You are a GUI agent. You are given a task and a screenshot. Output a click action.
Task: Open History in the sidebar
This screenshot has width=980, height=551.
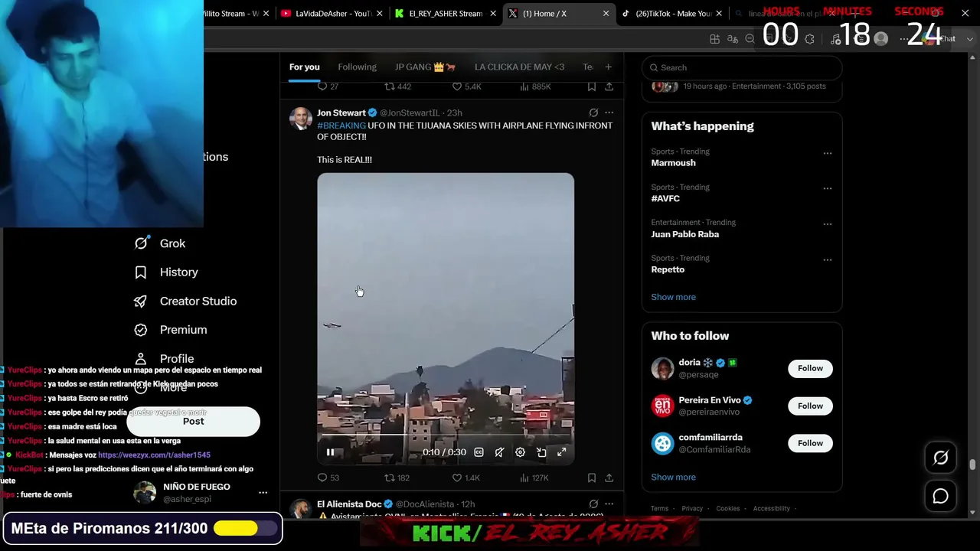[x=167, y=272]
